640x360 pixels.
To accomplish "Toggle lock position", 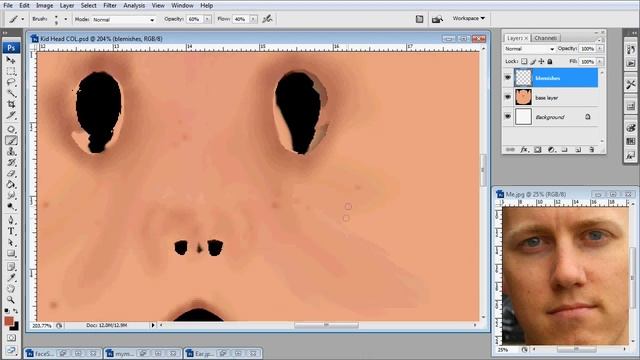I will click(x=541, y=61).
